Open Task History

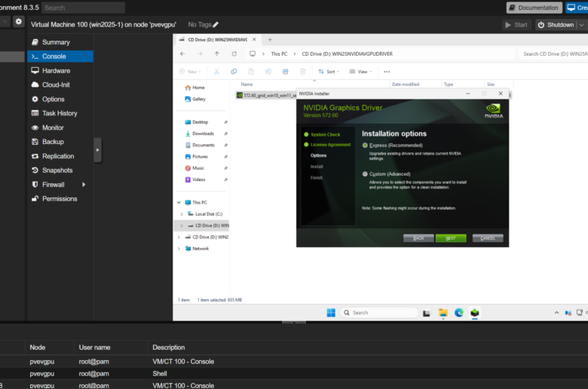[x=60, y=113]
